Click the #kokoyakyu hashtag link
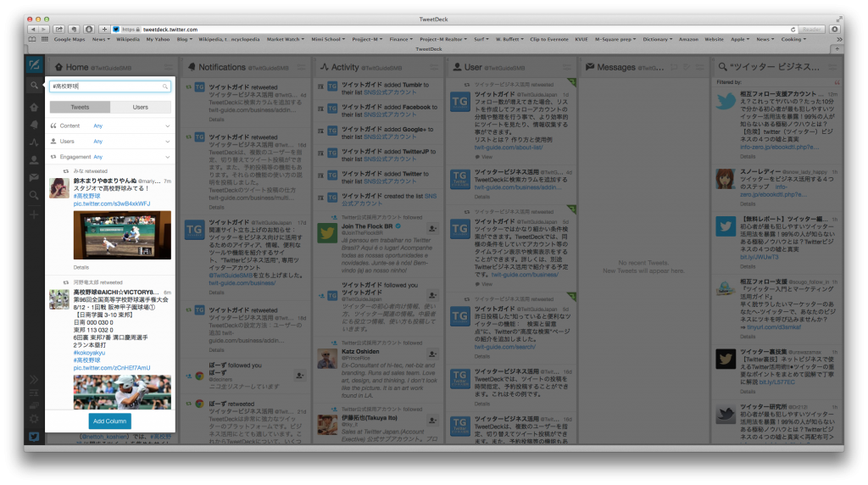The width and height of the screenshot is (868, 485). point(90,352)
